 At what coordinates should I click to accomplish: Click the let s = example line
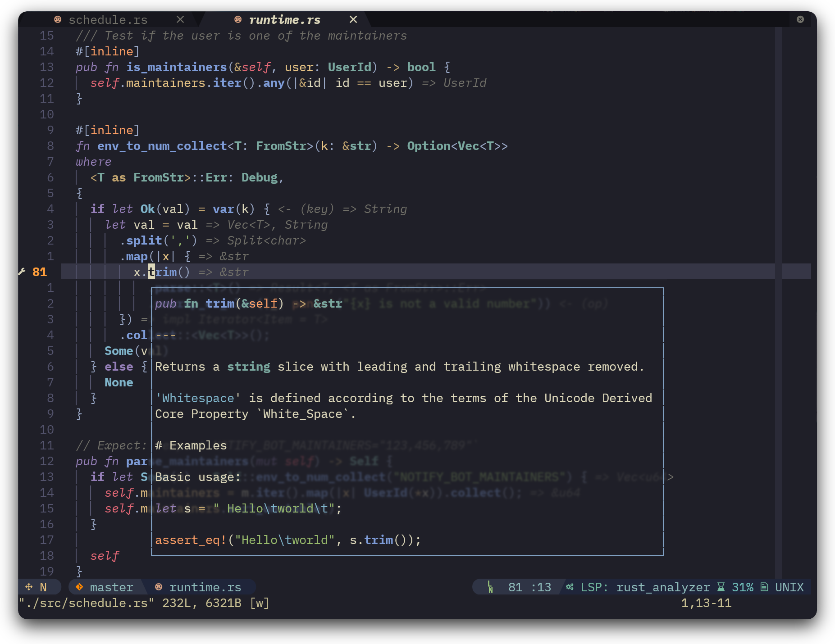coord(249,508)
